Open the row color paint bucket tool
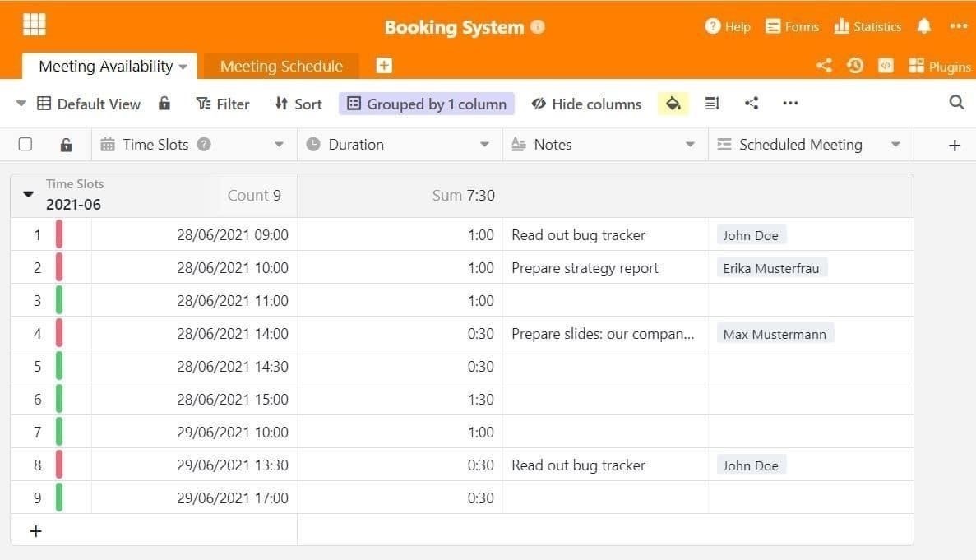 tap(673, 104)
